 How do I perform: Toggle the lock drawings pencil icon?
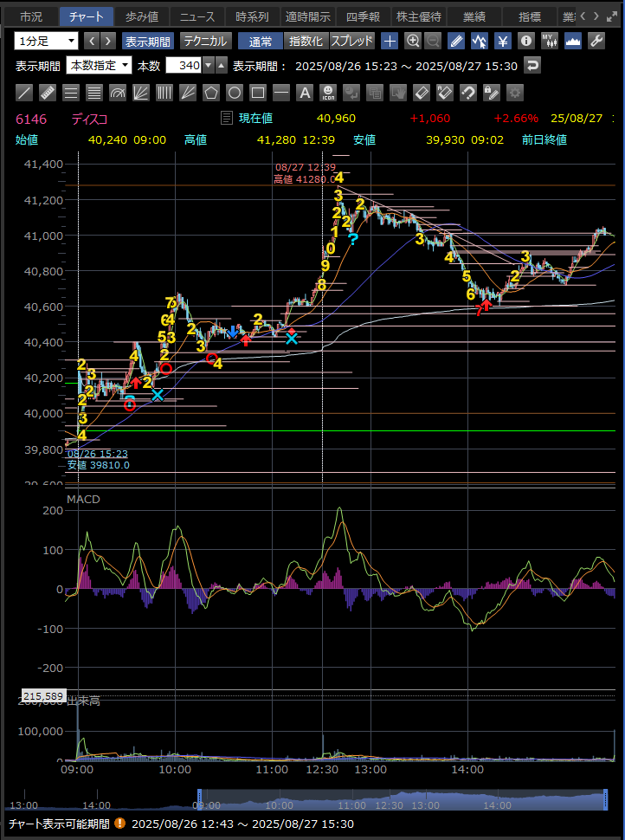tap(492, 93)
